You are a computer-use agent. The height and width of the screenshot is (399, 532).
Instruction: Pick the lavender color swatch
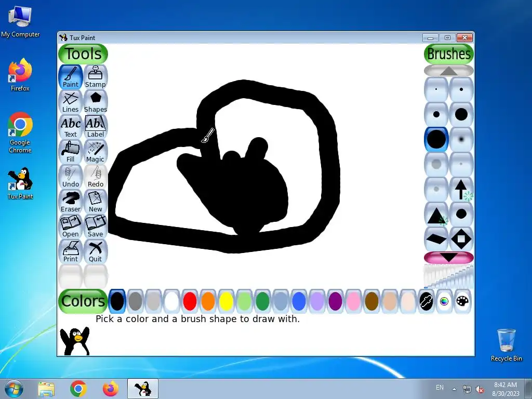317,301
